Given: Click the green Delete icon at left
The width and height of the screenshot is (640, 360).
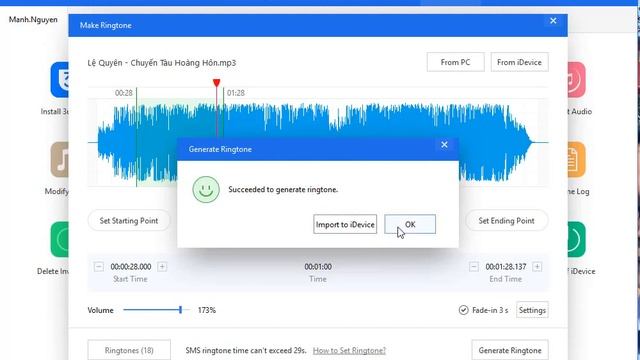Looking at the screenshot, I should 60,240.
